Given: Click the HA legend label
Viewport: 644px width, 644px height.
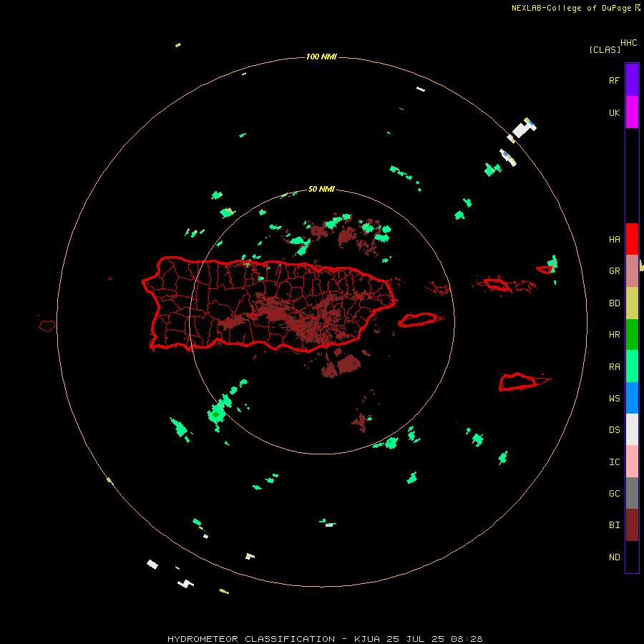Looking at the screenshot, I should pyautogui.click(x=614, y=239).
